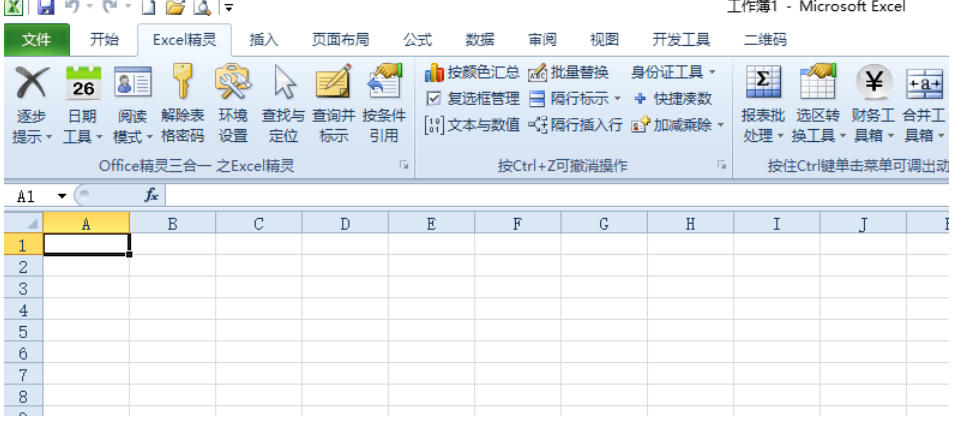This screenshot has height=422, width=953.
Task: Select column D header
Action: point(345,224)
